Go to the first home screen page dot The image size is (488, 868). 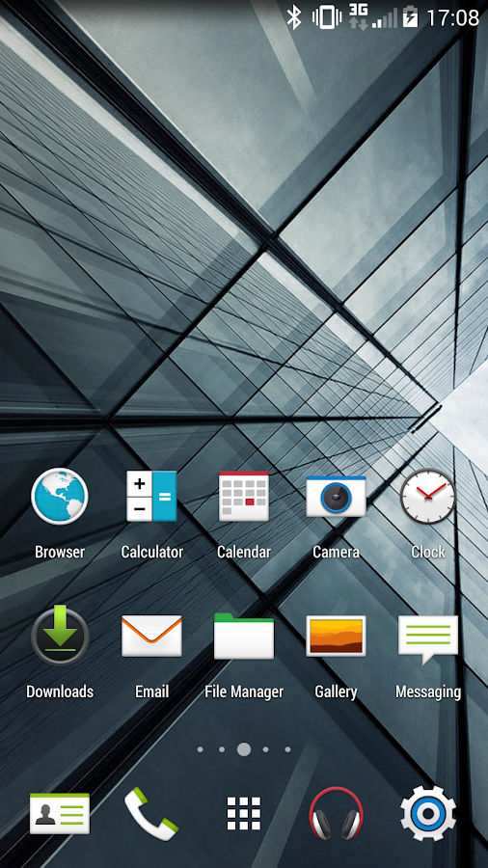pos(201,749)
